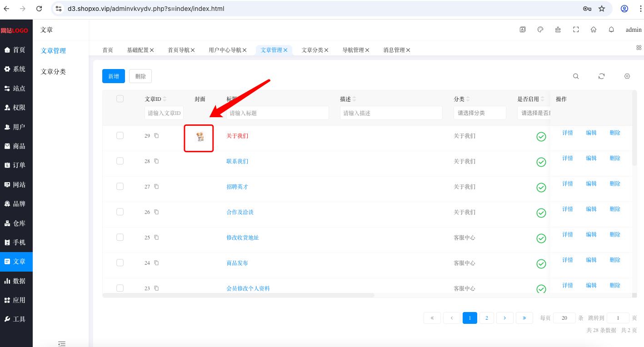Click the clear cache broom icon
Image resolution: width=644 pixels, height=347 pixels.
(x=558, y=30)
